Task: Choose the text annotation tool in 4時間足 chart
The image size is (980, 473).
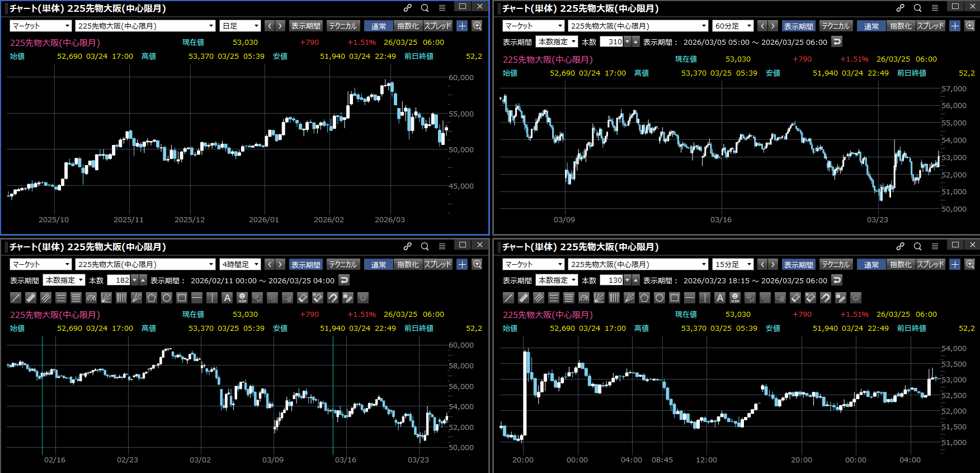Action: coord(227,298)
